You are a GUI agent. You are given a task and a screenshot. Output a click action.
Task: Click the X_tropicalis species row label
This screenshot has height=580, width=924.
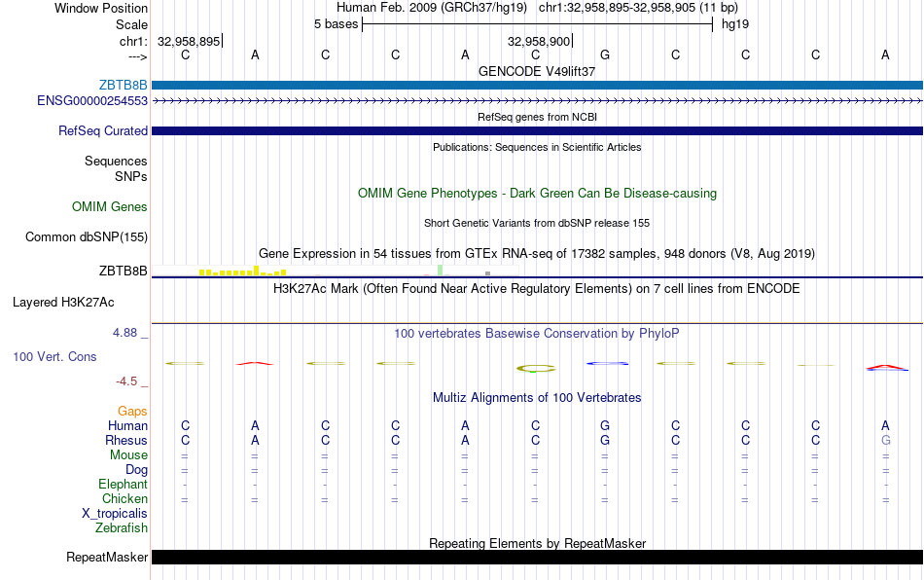[x=115, y=514]
